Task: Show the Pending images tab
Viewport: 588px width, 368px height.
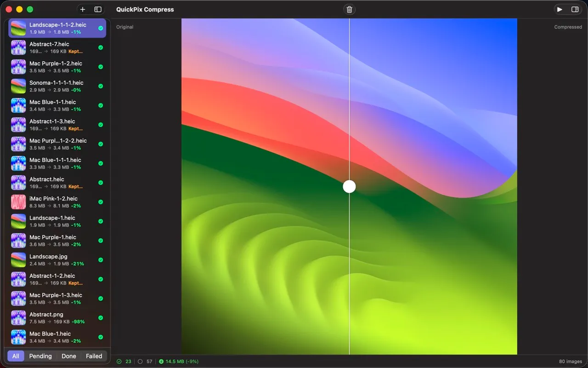Action: pyautogui.click(x=40, y=356)
